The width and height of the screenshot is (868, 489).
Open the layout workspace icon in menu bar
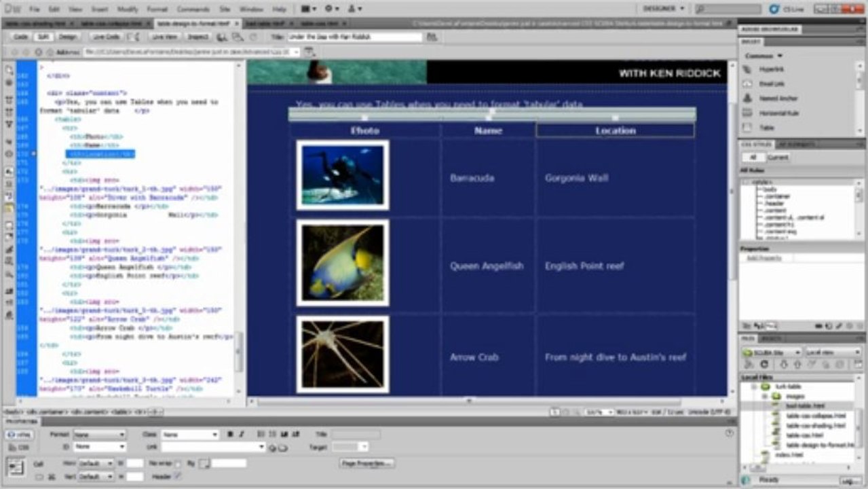pos(308,9)
